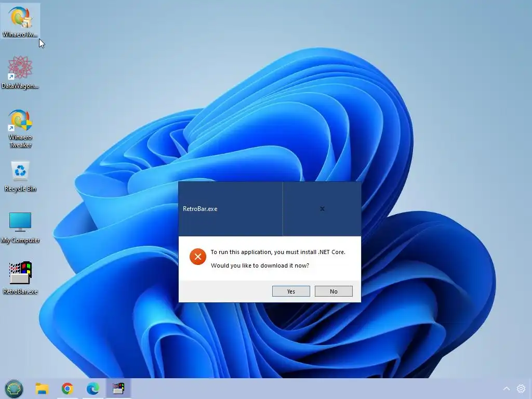The height and width of the screenshot is (399, 532).
Task: Click the RetroBar taskbar button
Action: point(118,389)
